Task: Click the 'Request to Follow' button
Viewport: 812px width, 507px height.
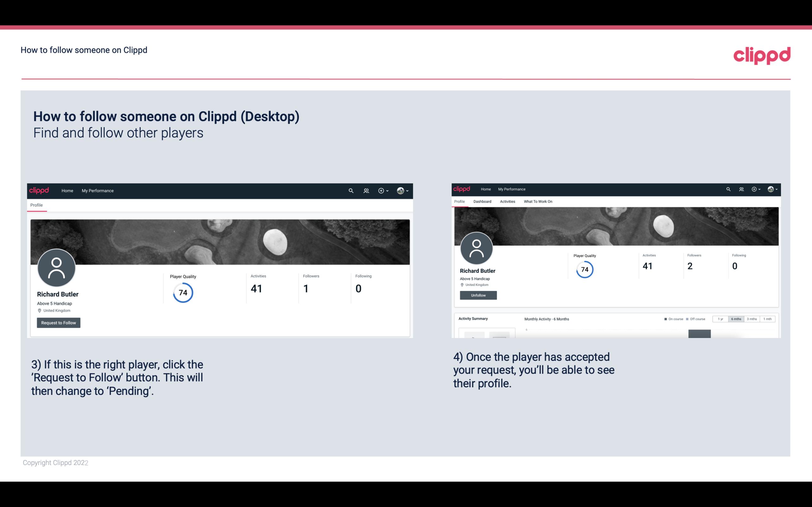Action: pos(58,323)
